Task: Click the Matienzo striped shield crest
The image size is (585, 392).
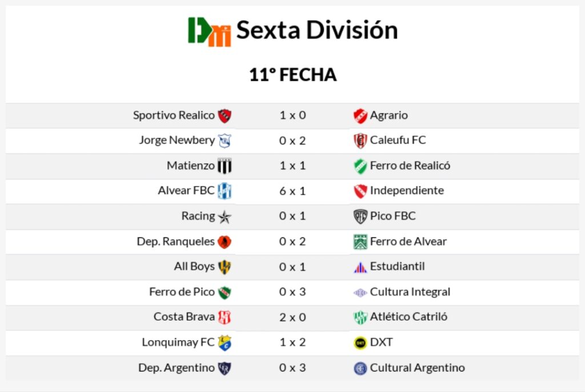Action: (225, 166)
